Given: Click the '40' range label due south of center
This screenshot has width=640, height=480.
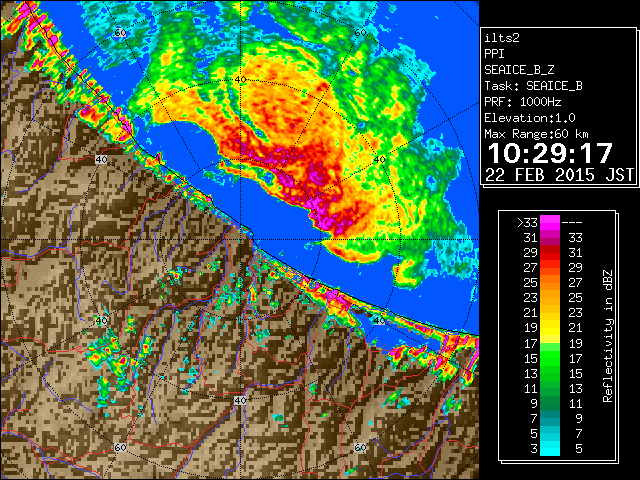Looking at the screenshot, I should point(240,400).
